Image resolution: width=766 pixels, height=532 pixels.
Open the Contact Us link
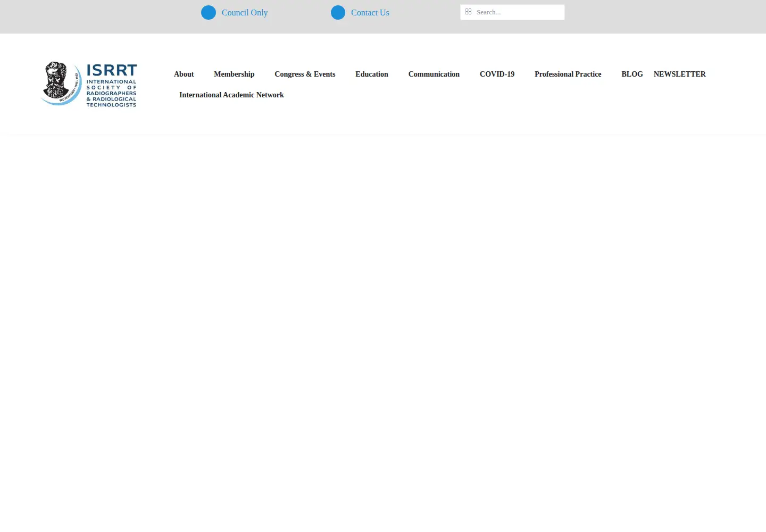click(x=370, y=13)
